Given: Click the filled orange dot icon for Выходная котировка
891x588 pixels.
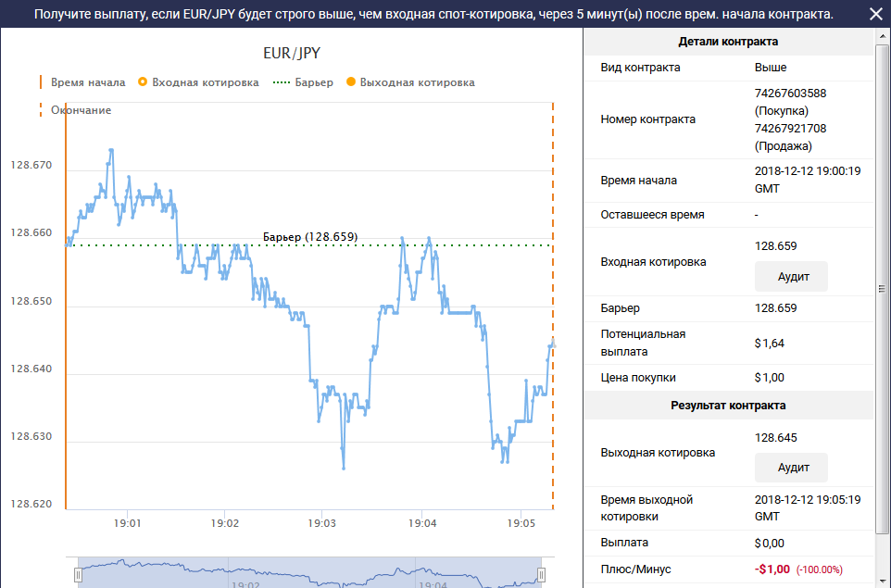Looking at the screenshot, I should [351, 82].
